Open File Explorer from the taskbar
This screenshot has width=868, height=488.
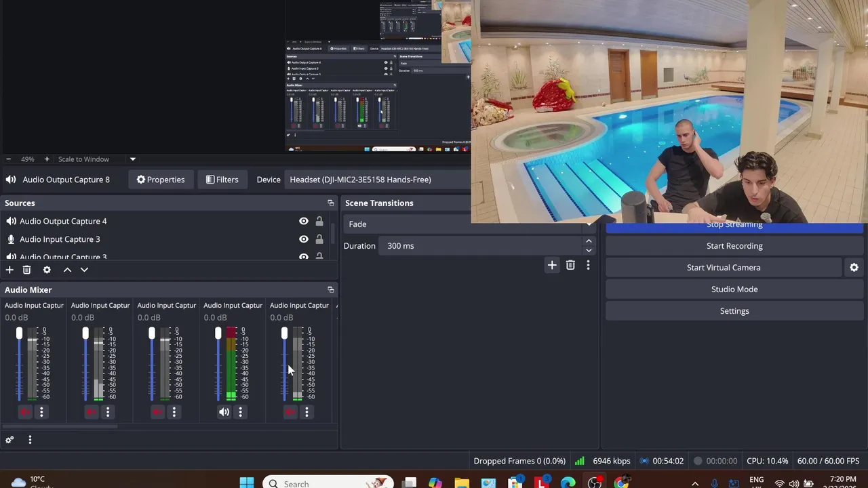tap(462, 483)
